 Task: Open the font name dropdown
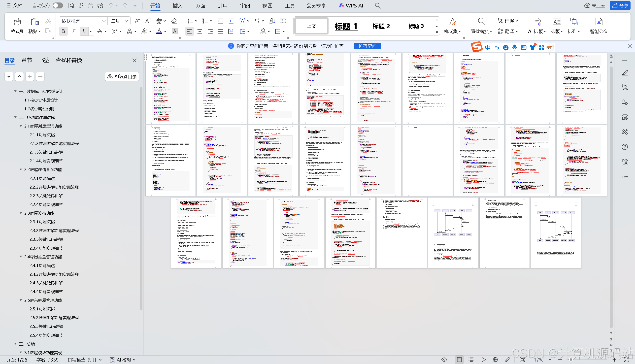point(104,21)
